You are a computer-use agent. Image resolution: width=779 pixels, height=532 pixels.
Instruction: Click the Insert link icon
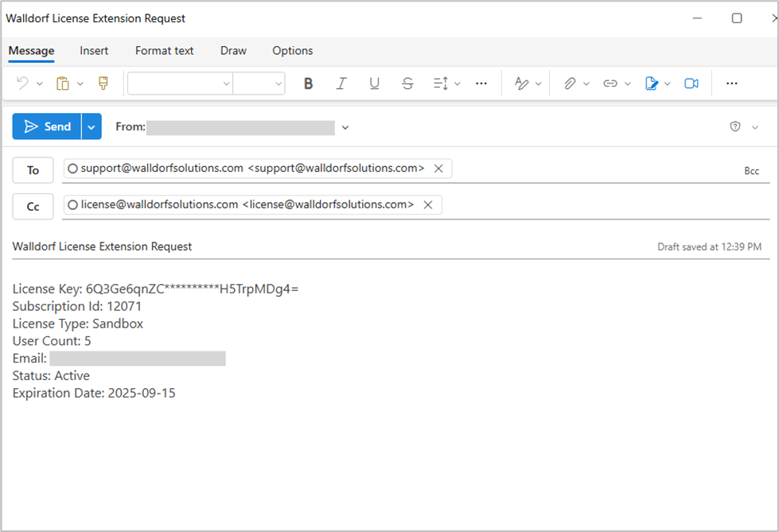[610, 83]
